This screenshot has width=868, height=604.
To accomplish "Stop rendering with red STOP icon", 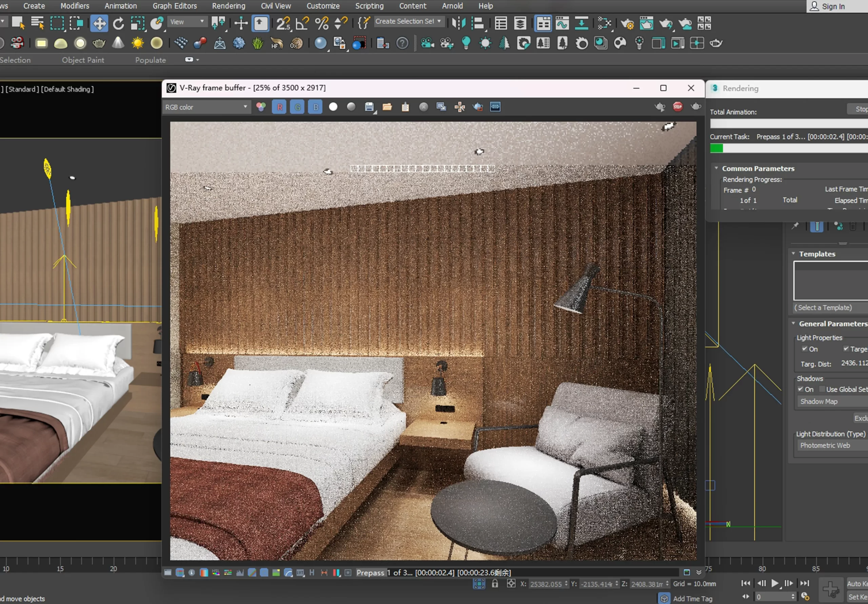I will pyautogui.click(x=677, y=107).
